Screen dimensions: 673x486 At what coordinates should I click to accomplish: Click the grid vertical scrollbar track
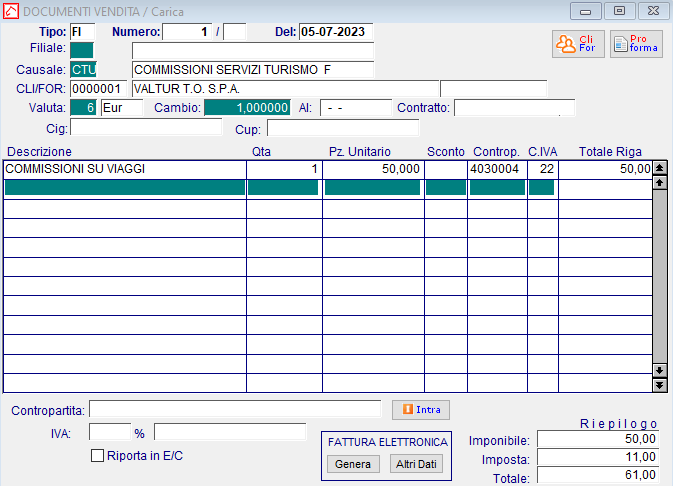point(659,277)
